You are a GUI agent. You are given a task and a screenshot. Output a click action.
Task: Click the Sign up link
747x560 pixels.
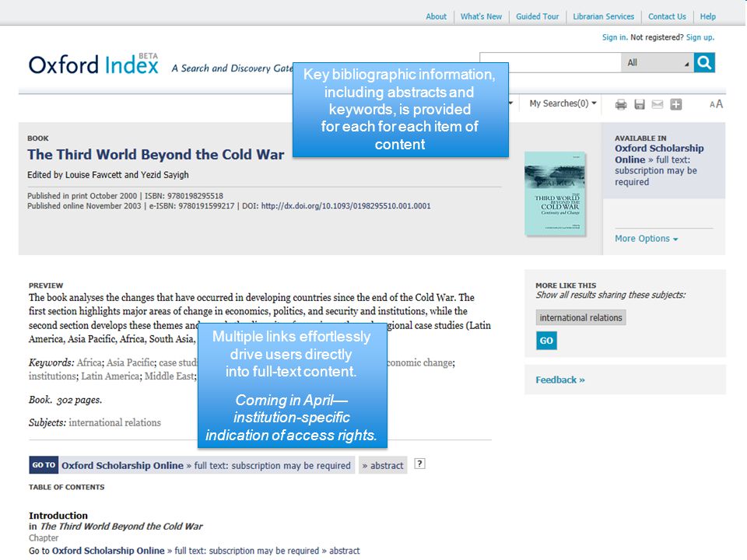point(700,37)
